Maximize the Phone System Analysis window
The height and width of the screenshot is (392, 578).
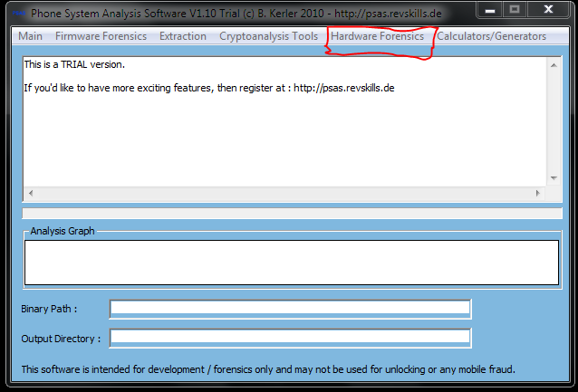(515, 10)
